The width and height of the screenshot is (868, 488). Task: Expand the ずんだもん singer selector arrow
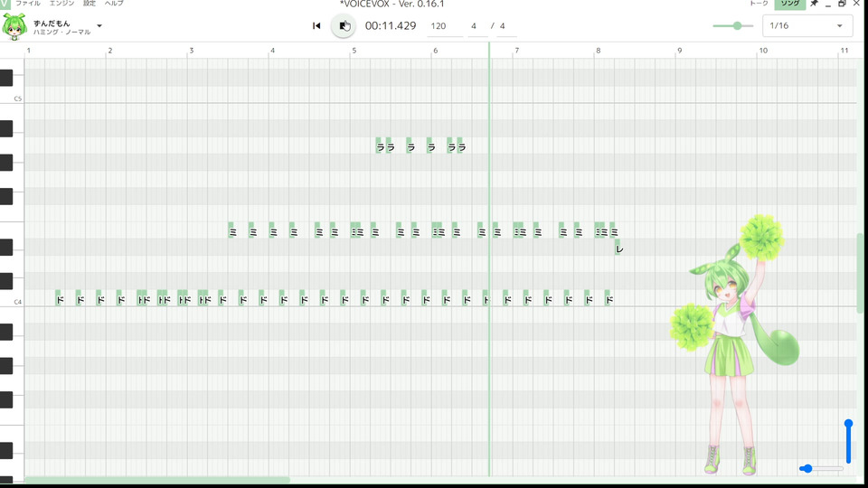(99, 26)
